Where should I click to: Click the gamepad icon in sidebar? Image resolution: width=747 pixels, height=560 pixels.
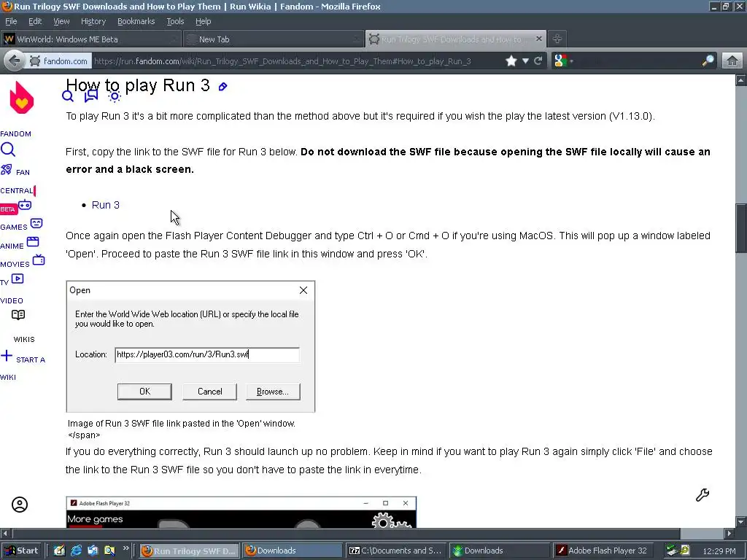point(25,205)
